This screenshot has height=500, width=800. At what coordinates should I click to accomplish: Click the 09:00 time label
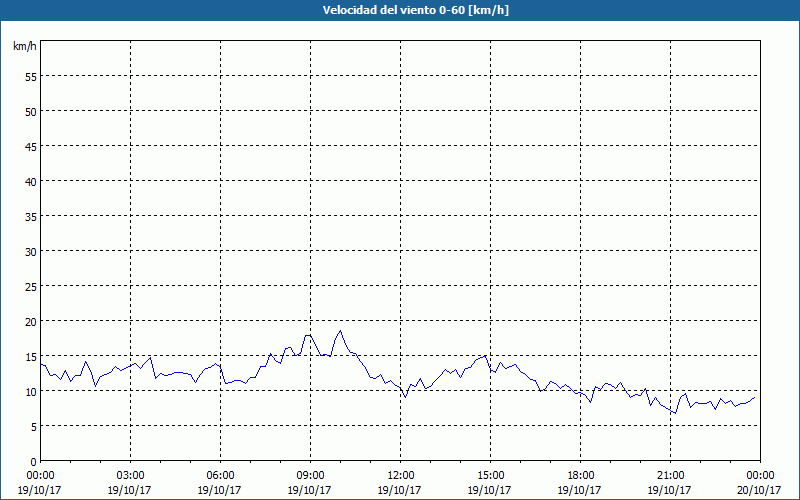[310, 475]
